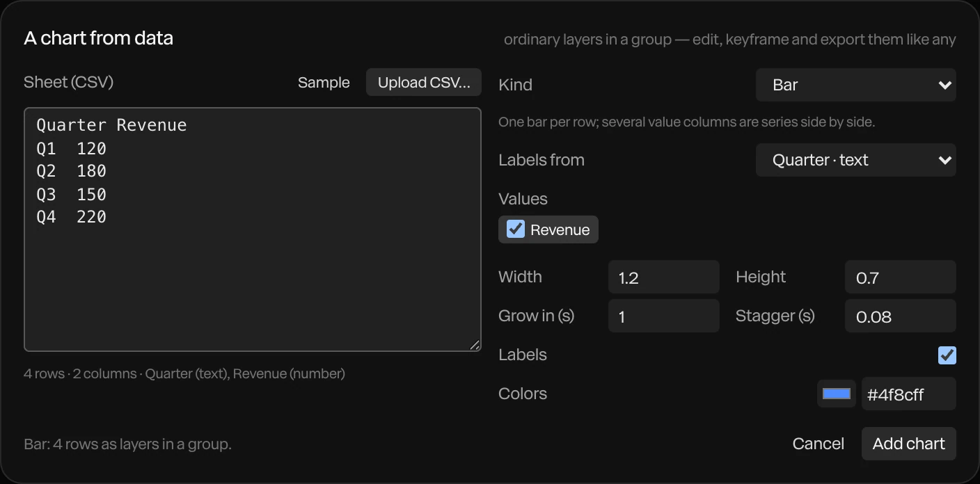The height and width of the screenshot is (484, 980).
Task: Click into the Height field
Action: pos(900,277)
